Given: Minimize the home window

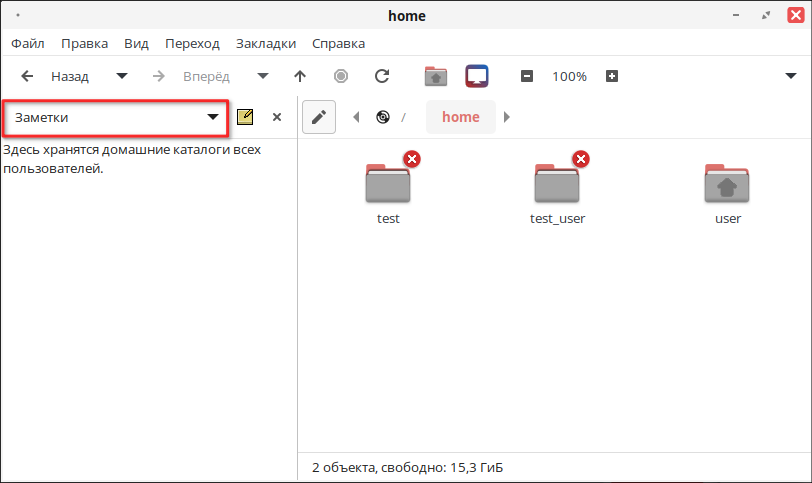Looking at the screenshot, I should [x=736, y=16].
